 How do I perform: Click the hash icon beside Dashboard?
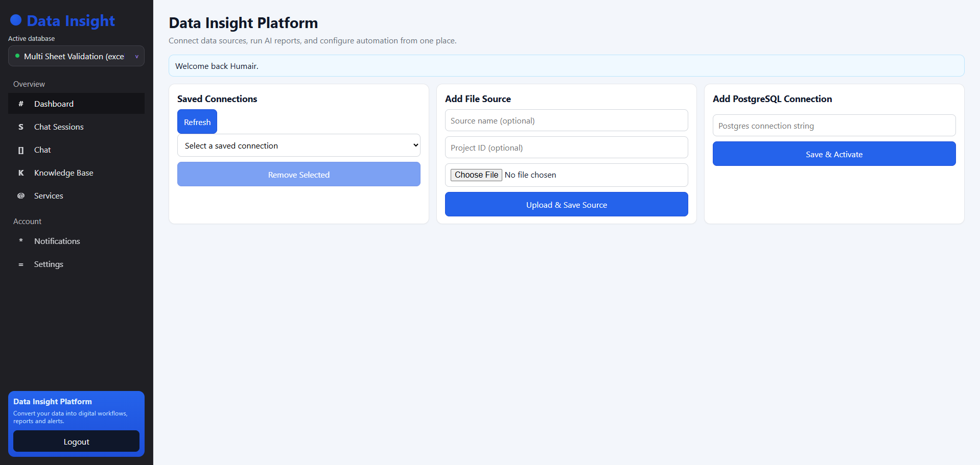coord(21,104)
